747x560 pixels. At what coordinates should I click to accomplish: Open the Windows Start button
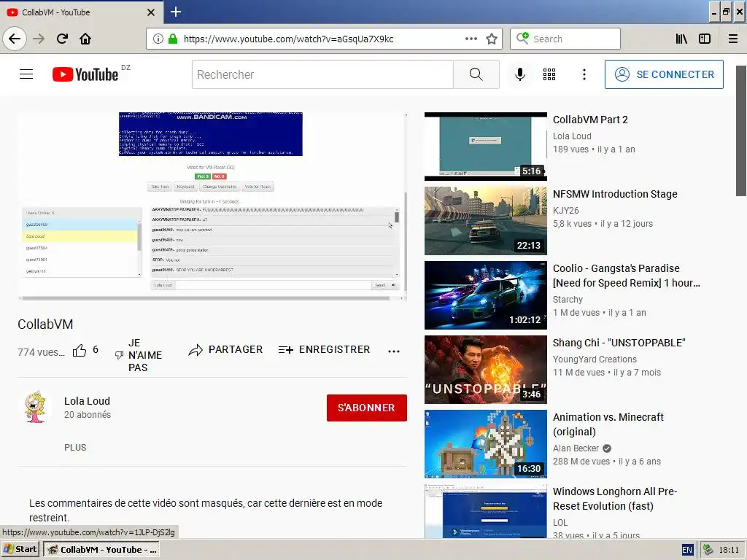pyautogui.click(x=20, y=550)
